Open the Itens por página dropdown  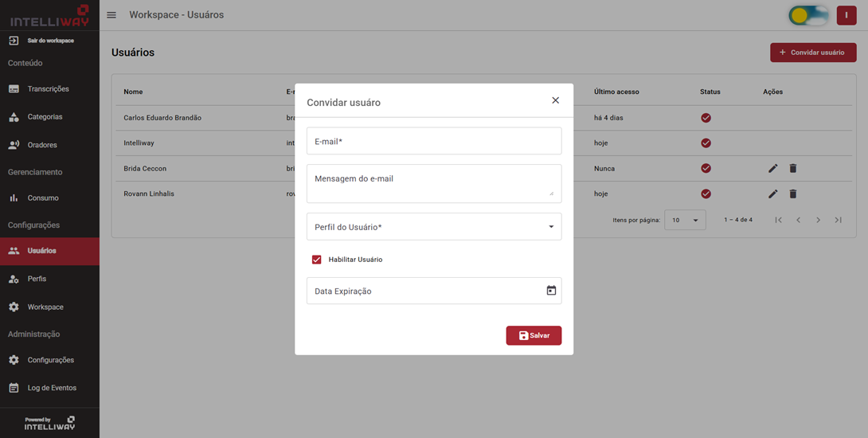click(685, 220)
